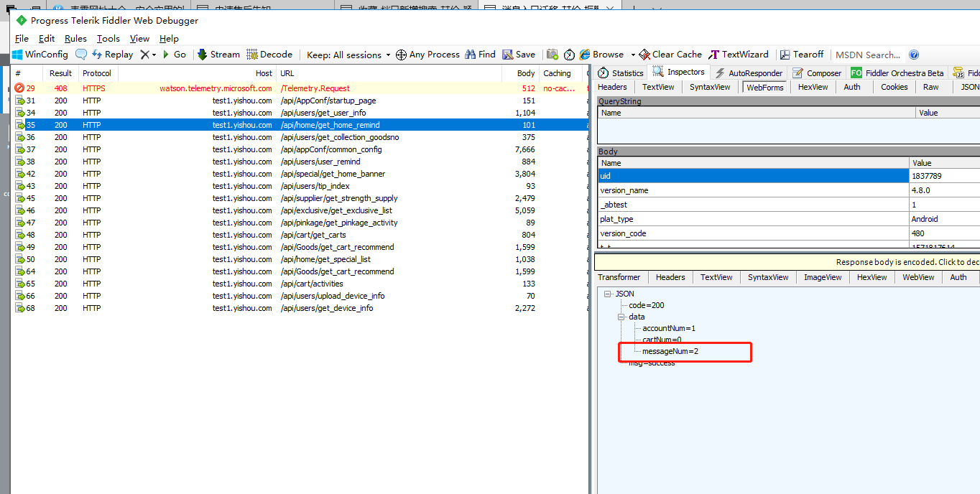Viewport: 980px width, 494px height.
Task: Select the plat_type row in Body grid
Action: coord(788,219)
